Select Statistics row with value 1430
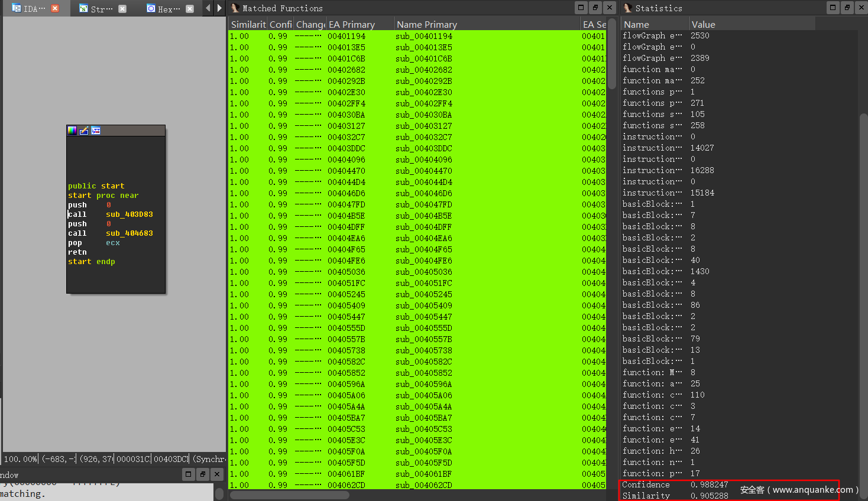The width and height of the screenshot is (868, 501). (x=739, y=271)
